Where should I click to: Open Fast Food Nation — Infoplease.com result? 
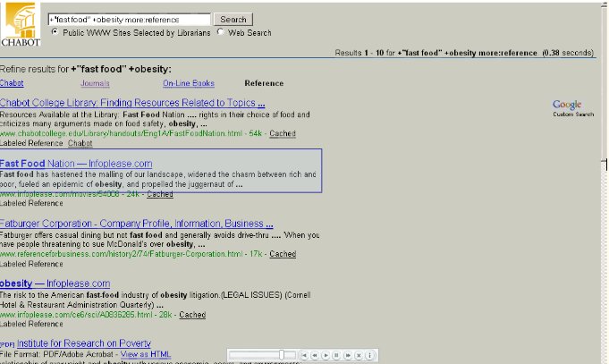click(76, 164)
